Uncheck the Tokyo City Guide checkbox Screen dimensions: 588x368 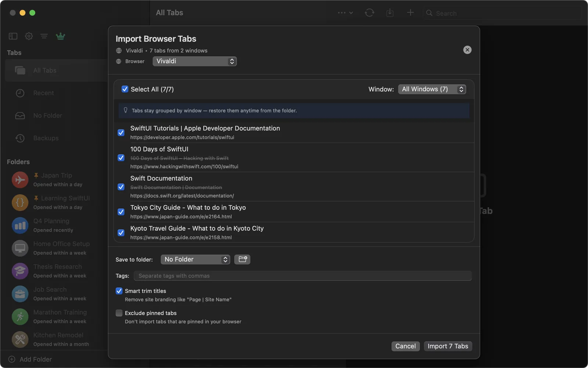tap(121, 212)
